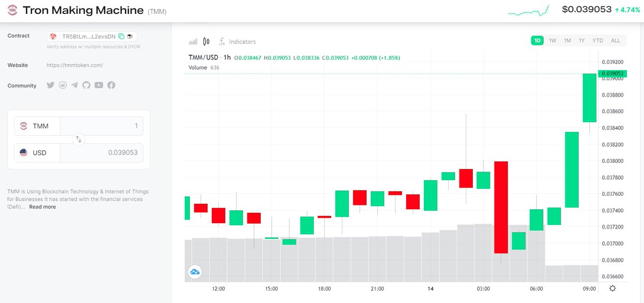The width and height of the screenshot is (644, 303).
Task: Click the 14 date label on time axis
Action: tap(430, 289)
